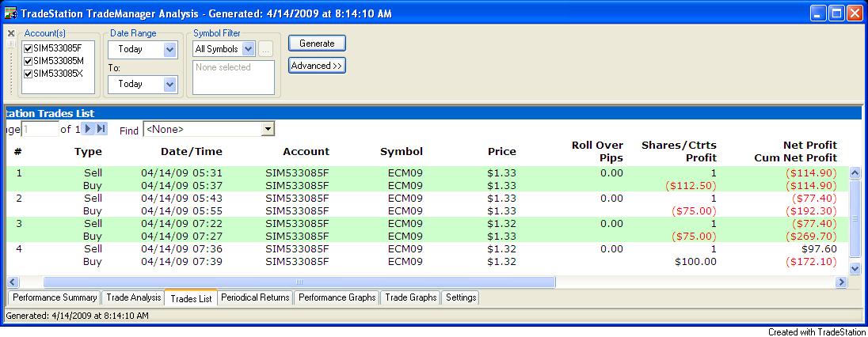Click the TradeStation app icon in title bar

click(10, 13)
